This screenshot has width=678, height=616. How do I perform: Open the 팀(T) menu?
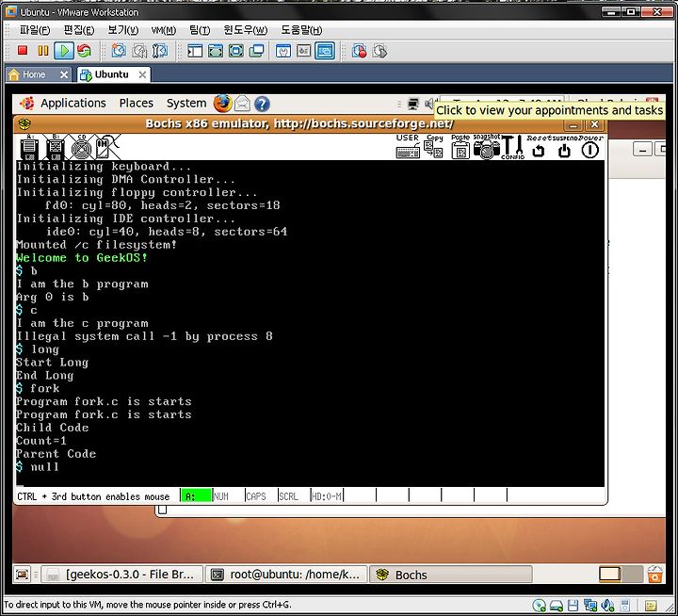200,30
